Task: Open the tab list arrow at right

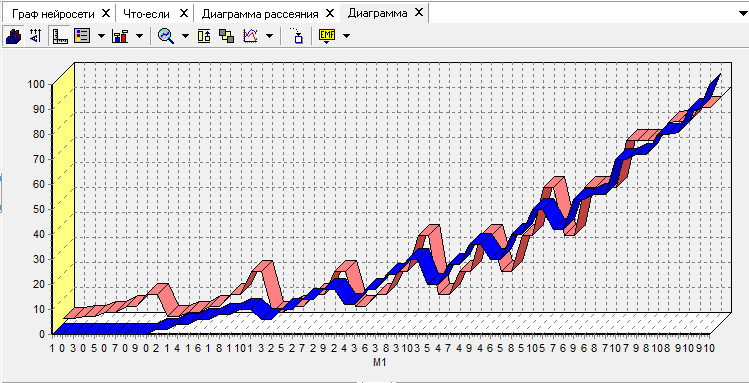Action: 743,13
